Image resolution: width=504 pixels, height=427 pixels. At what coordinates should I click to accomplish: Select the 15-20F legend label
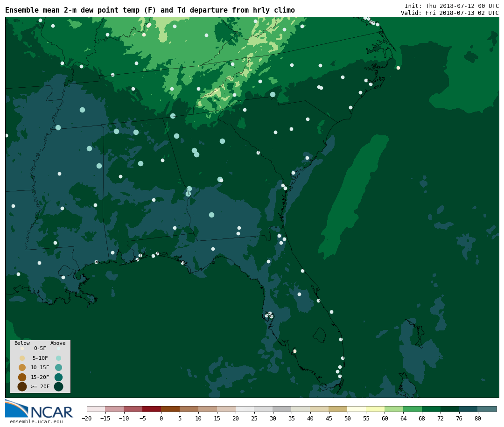tap(40, 377)
